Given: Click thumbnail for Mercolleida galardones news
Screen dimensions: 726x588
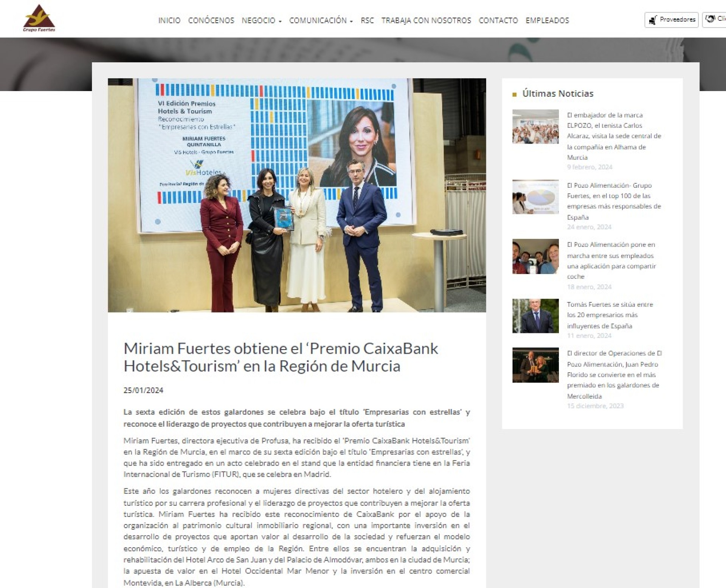Looking at the screenshot, I should pyautogui.click(x=535, y=365).
